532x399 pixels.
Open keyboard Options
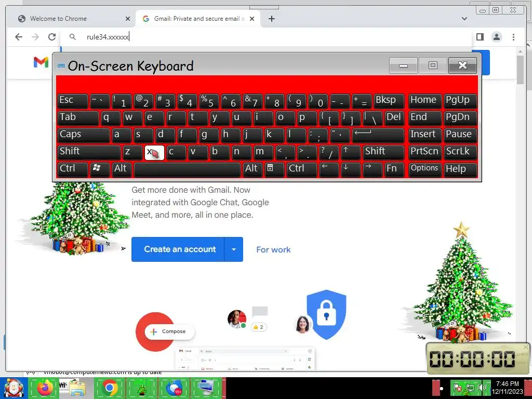coord(425,169)
